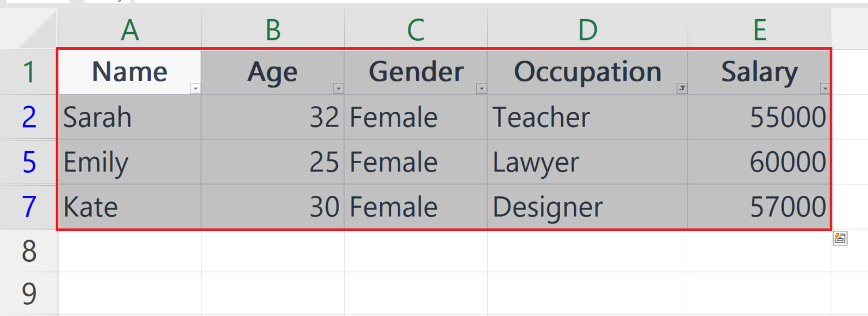Open the Name column filter dropdown
The height and width of the screenshot is (316, 868).
(196, 89)
